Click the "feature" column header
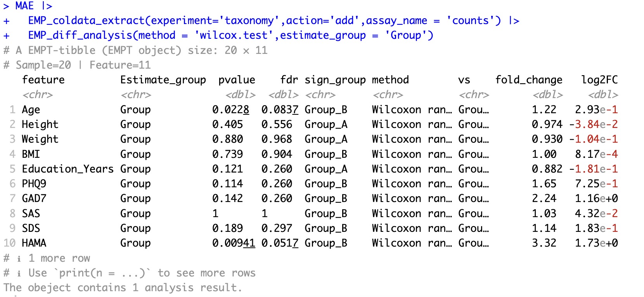Image resolution: width=644 pixels, height=297 pixels. click(43, 80)
